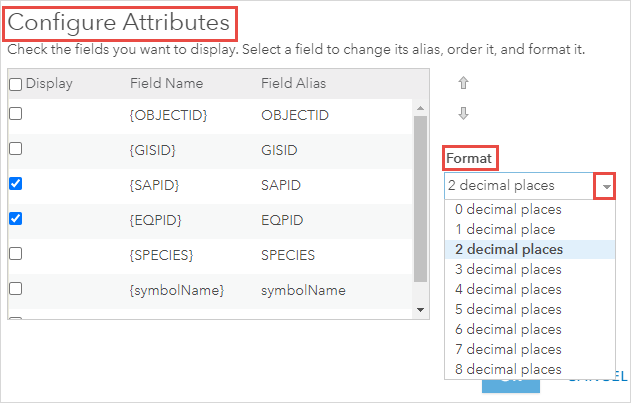
Task: Click the Format combo box field
Action: [518, 185]
